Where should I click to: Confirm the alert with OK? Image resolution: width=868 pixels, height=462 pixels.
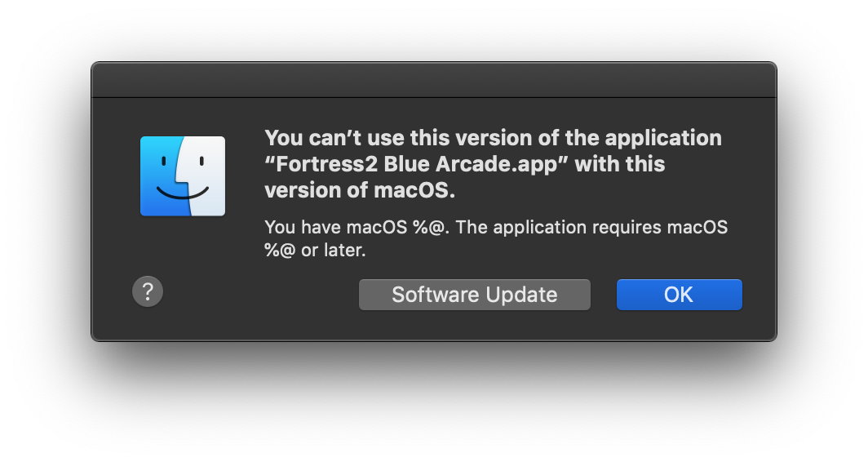pyautogui.click(x=680, y=295)
